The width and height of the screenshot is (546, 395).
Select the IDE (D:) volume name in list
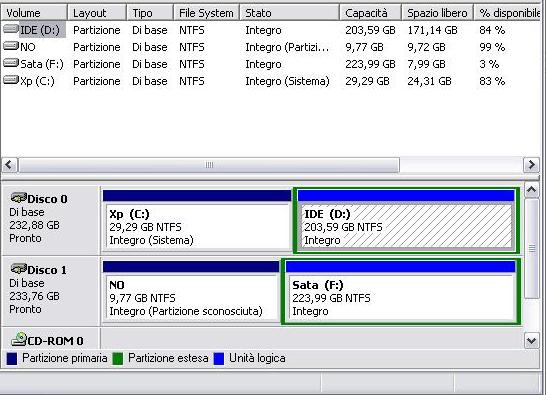click(x=40, y=30)
